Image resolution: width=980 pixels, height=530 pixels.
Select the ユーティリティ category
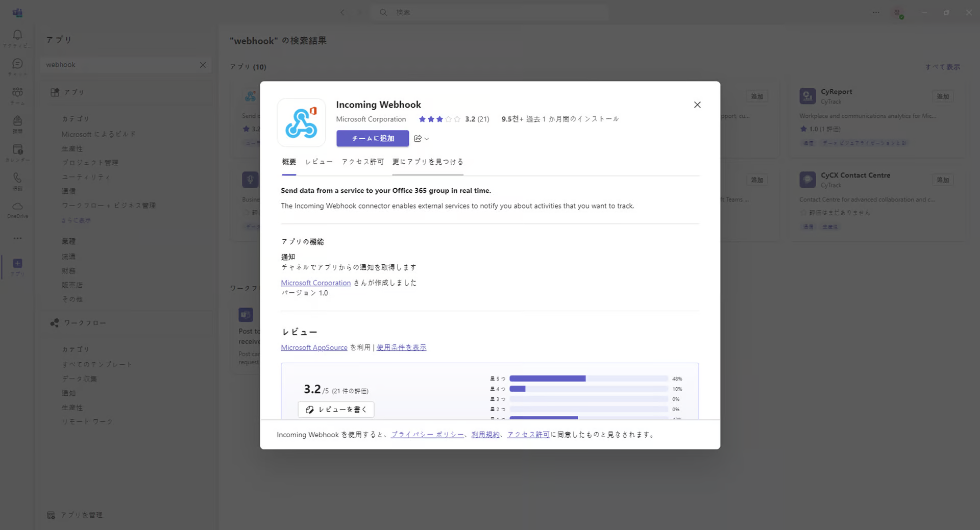point(86,177)
